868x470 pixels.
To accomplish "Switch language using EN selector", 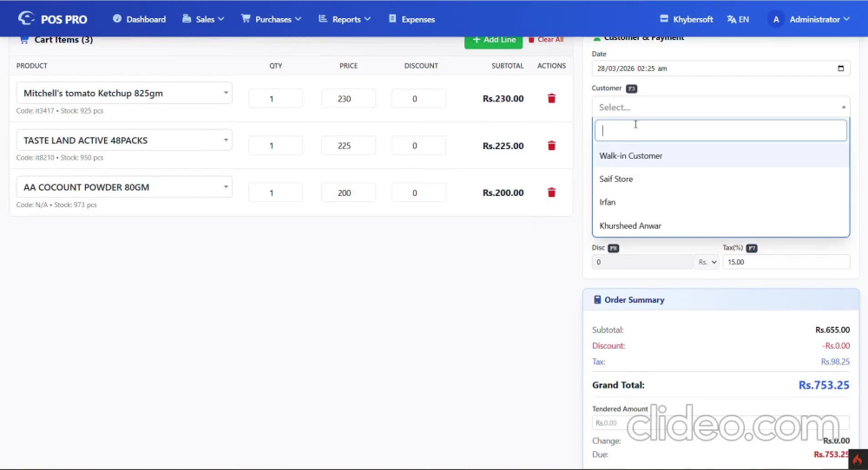I will 738,19.
